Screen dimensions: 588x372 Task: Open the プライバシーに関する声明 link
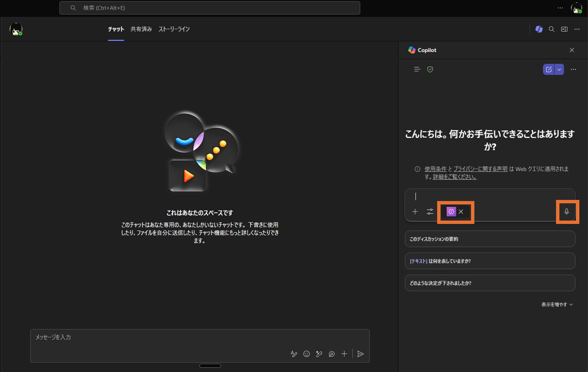click(x=480, y=169)
